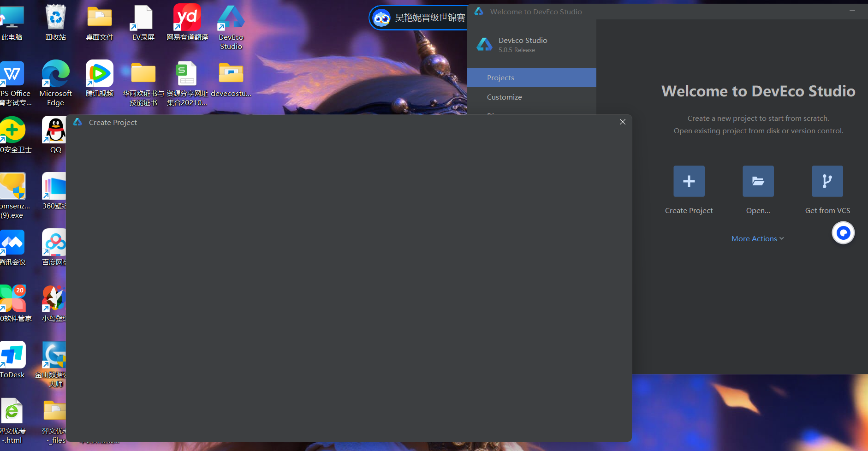
Task: Select the Projects tab in the sidebar
Action: click(531, 77)
